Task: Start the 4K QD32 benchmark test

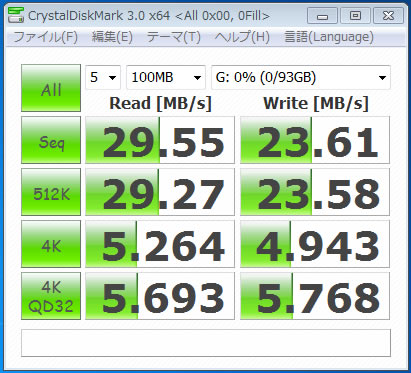Action: 51,296
